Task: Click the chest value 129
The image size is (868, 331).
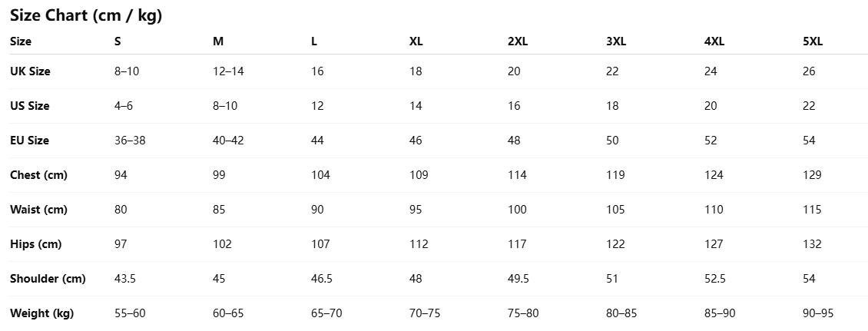Action: (812, 175)
